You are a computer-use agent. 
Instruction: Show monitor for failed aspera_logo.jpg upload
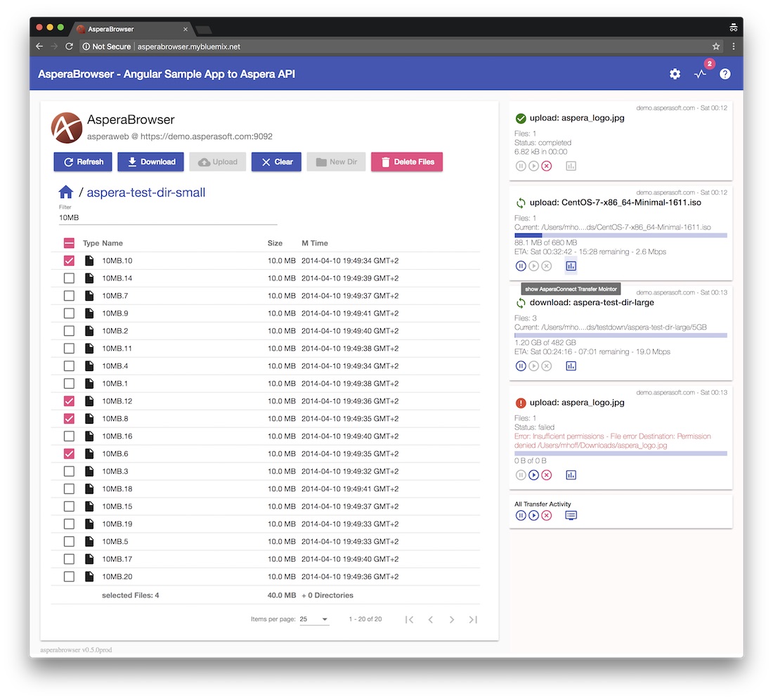click(571, 474)
